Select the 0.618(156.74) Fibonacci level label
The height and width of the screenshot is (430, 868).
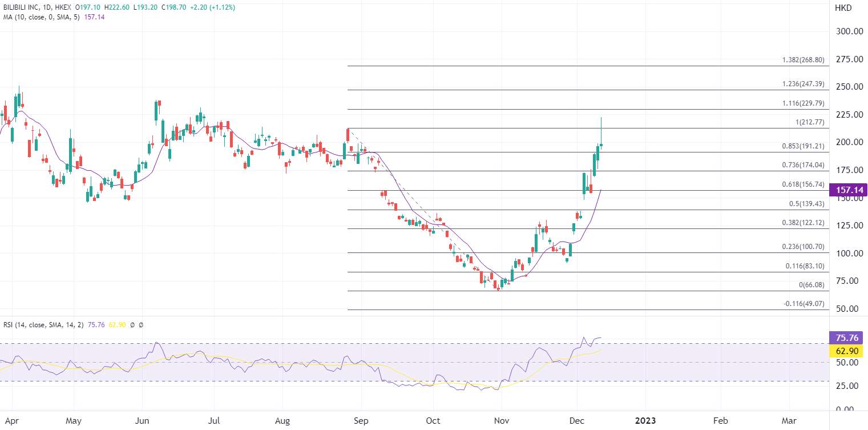[804, 184]
